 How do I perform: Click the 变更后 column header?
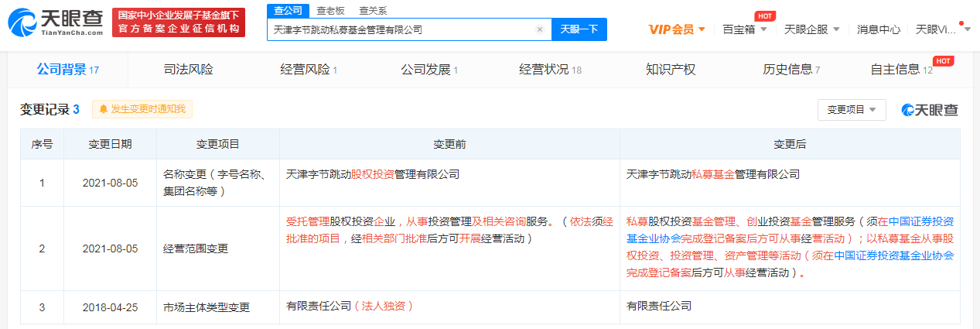pos(790,144)
